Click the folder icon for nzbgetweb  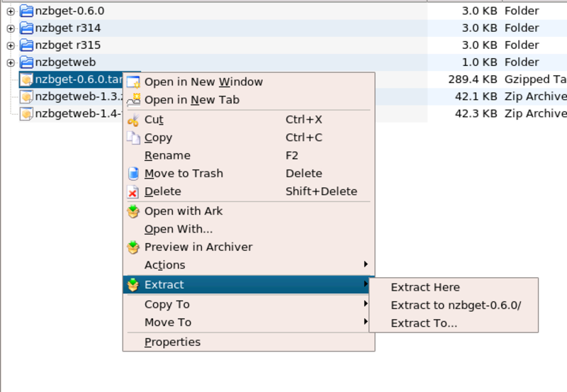[x=26, y=62]
